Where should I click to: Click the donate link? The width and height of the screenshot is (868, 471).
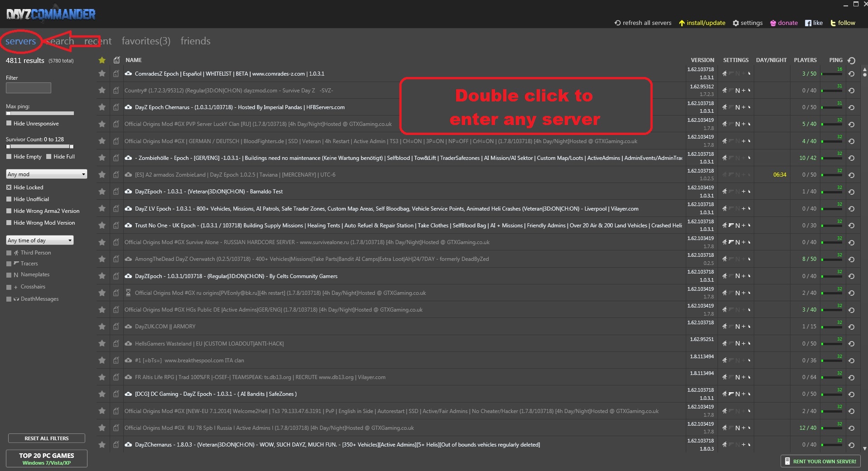pos(788,23)
